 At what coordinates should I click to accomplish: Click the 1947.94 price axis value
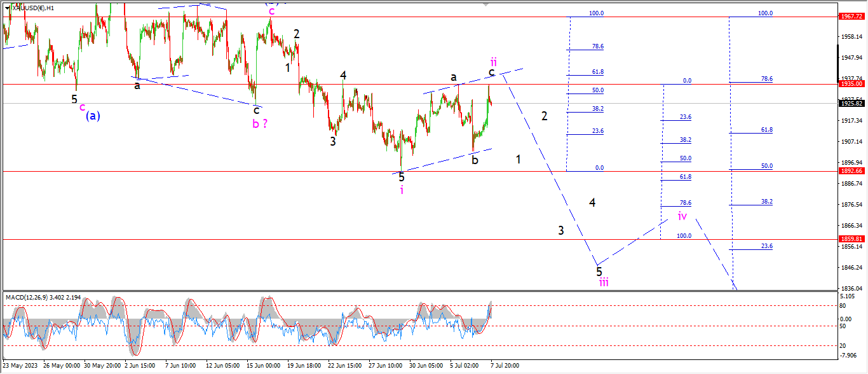pos(850,58)
